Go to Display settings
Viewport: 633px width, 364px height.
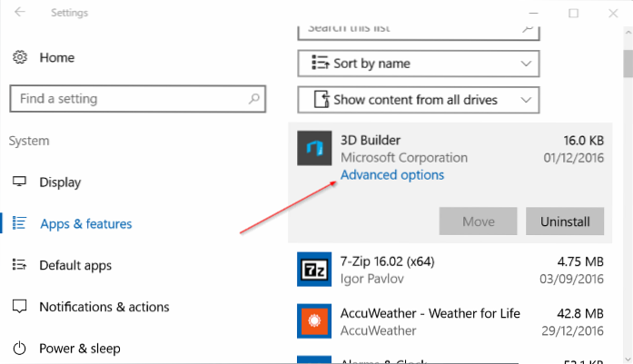click(60, 182)
